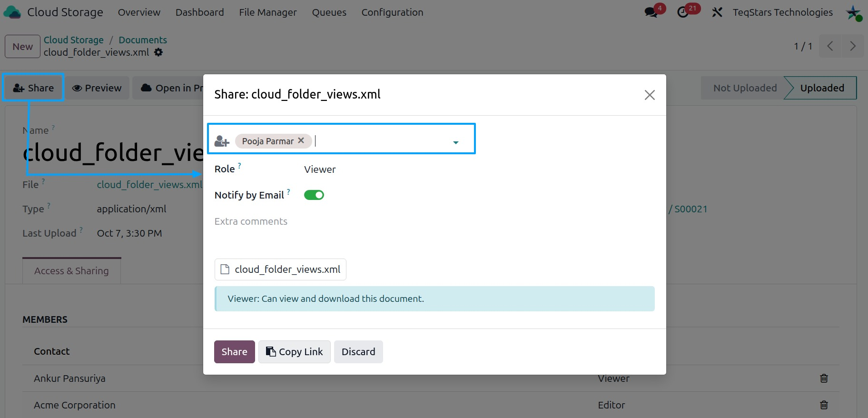Click the user avatar star icon
The image size is (868, 418).
853,13
